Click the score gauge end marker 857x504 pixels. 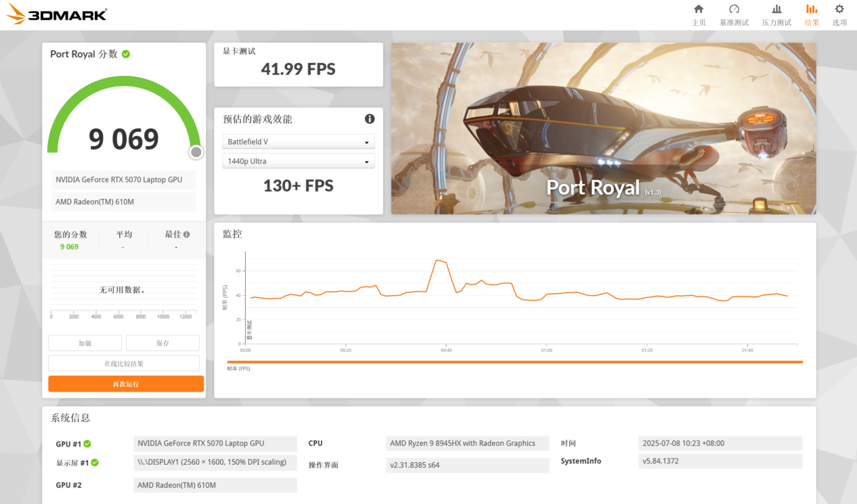pos(196,152)
